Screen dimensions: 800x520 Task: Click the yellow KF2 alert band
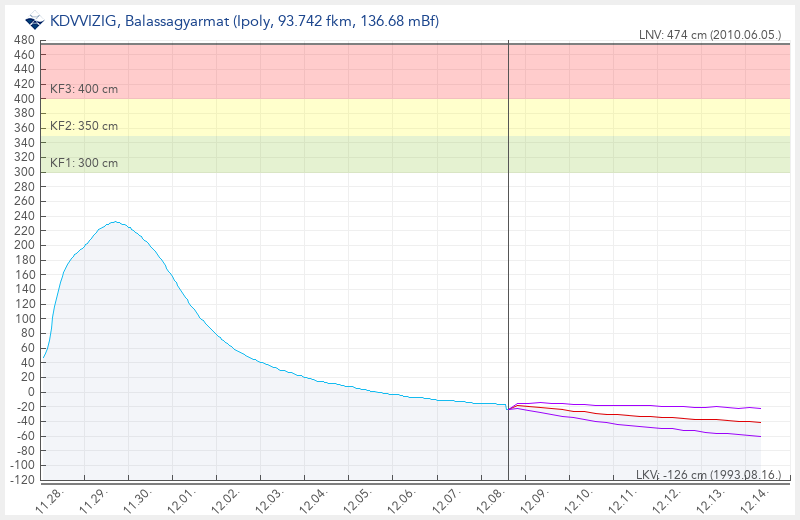pyautogui.click(x=300, y=117)
